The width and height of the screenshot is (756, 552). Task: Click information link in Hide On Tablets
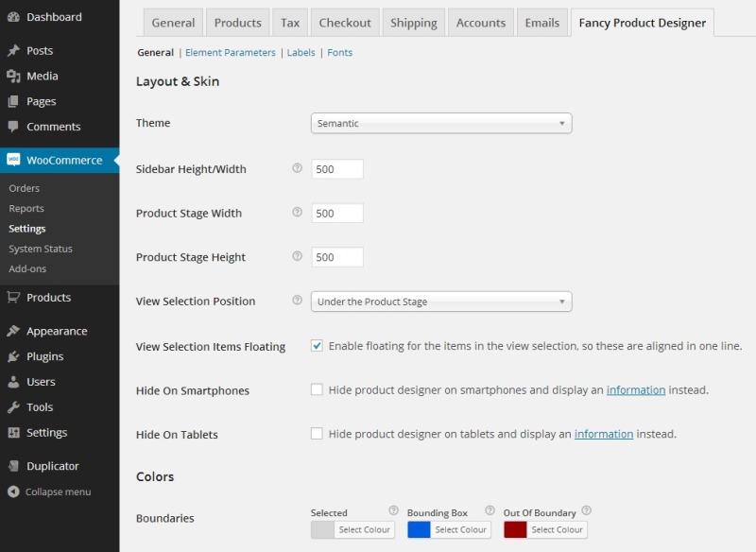click(604, 434)
